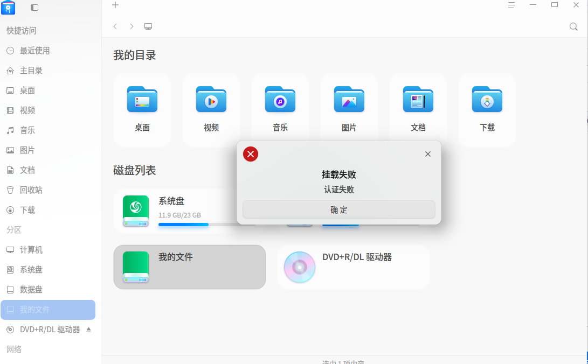
Task: Go forward with right arrow
Action: (132, 26)
